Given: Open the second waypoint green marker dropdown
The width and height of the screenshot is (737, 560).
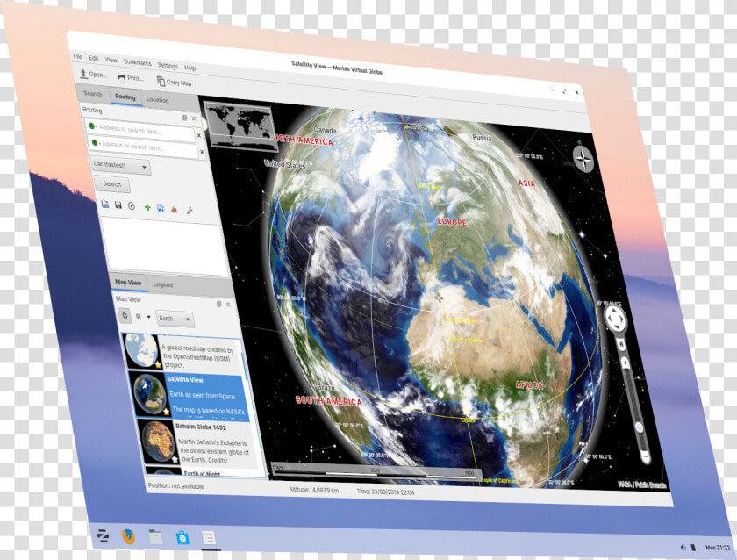Looking at the screenshot, I should (96, 142).
